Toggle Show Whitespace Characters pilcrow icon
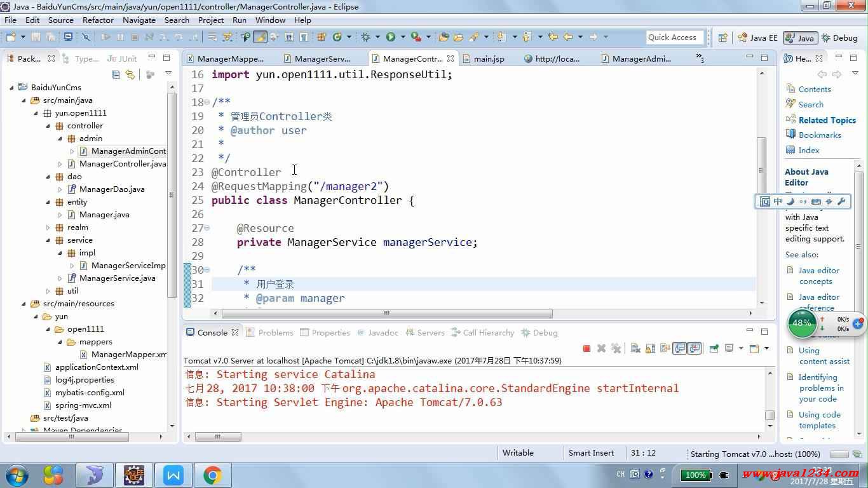 (x=304, y=37)
